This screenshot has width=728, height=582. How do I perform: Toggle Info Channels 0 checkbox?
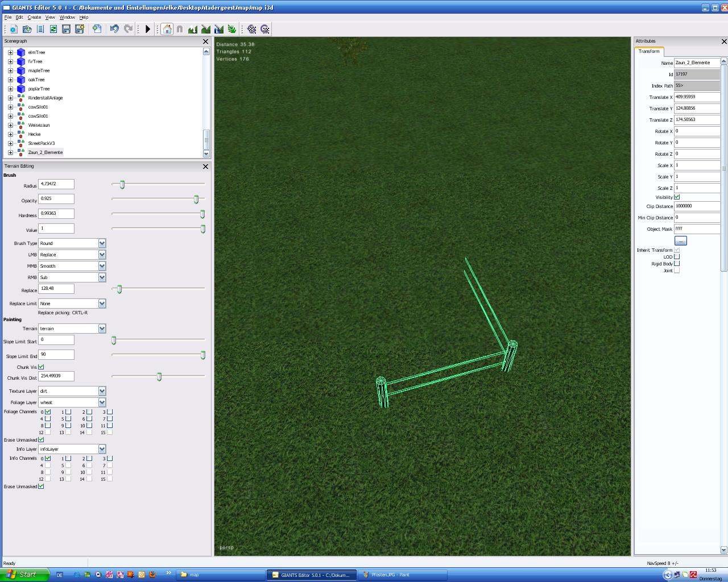point(48,458)
